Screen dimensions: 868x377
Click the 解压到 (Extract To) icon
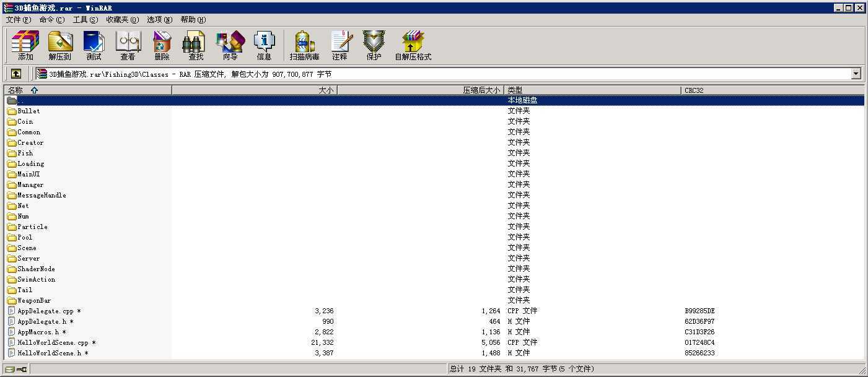(x=60, y=46)
